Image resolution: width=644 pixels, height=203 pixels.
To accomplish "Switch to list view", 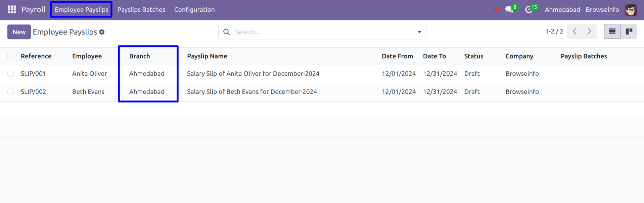I will (x=612, y=31).
